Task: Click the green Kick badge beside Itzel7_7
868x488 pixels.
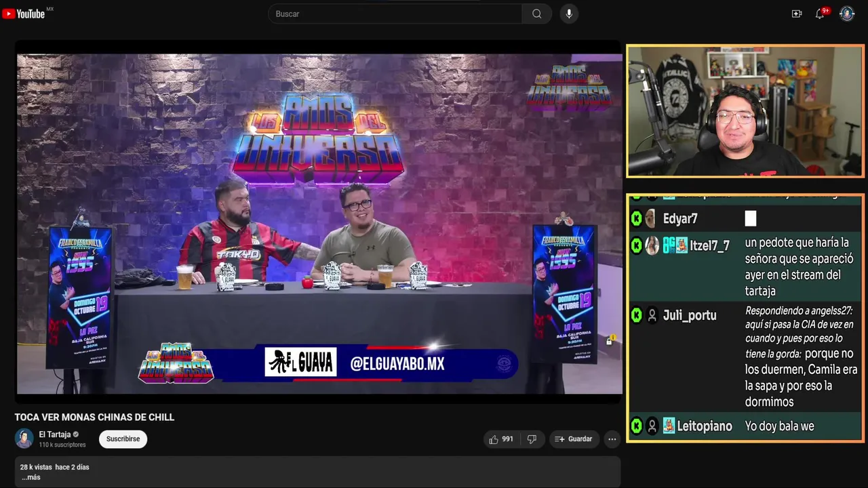Action: pyautogui.click(x=636, y=245)
